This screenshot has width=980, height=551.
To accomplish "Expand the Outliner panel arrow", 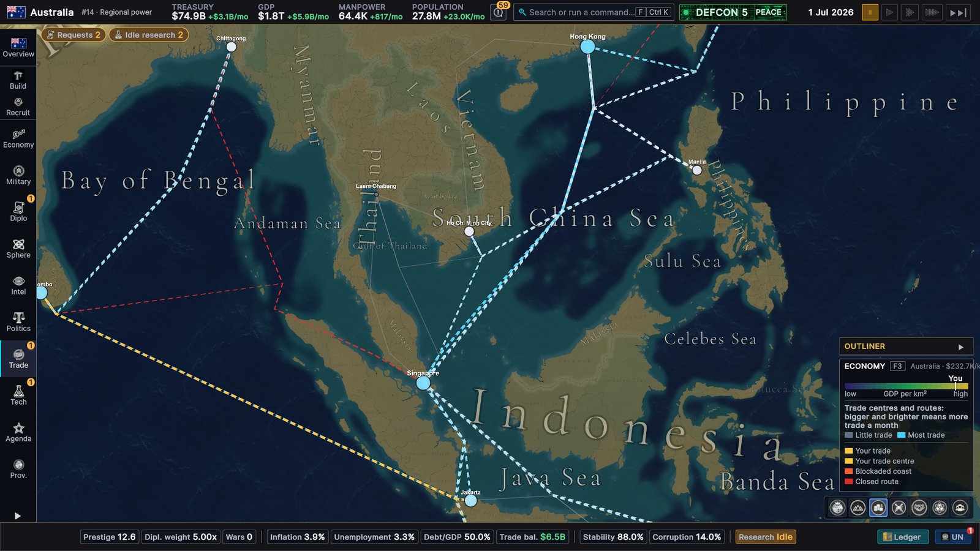I will point(960,347).
